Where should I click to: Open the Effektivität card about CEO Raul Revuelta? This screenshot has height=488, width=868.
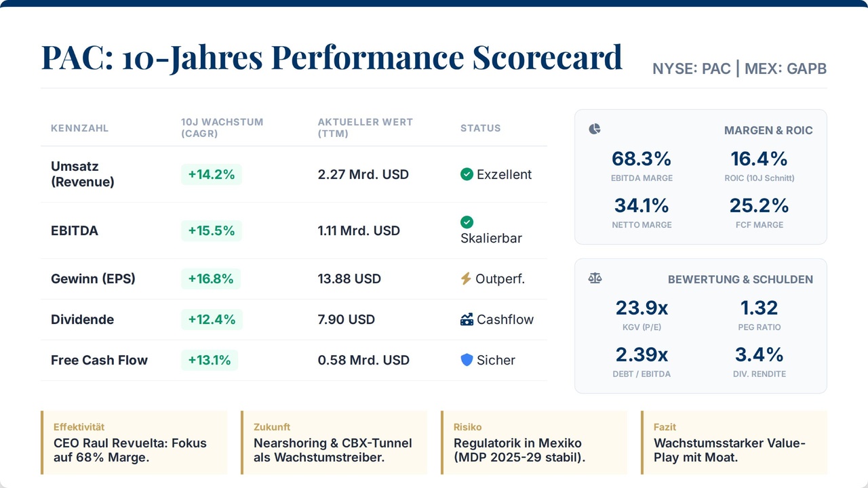click(134, 442)
